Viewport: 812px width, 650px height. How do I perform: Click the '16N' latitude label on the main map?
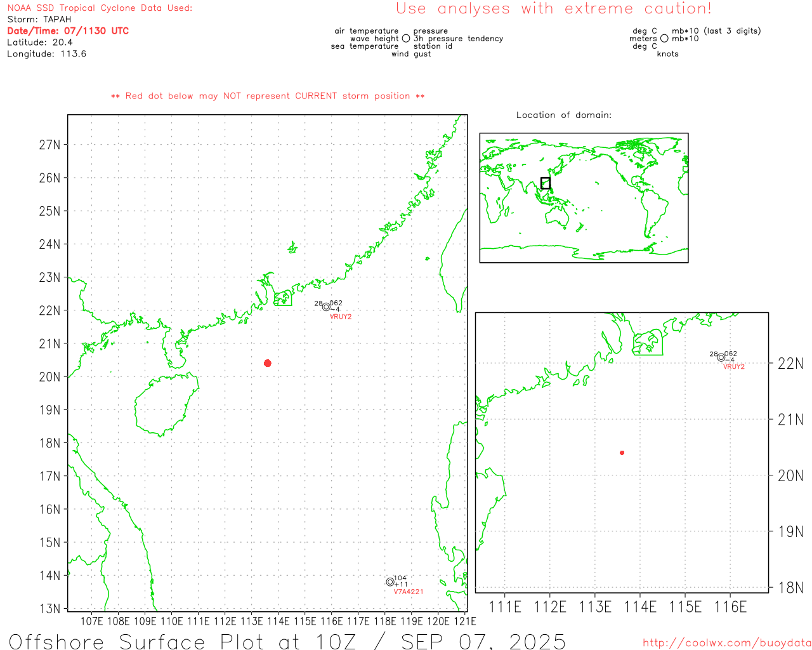click(x=50, y=510)
